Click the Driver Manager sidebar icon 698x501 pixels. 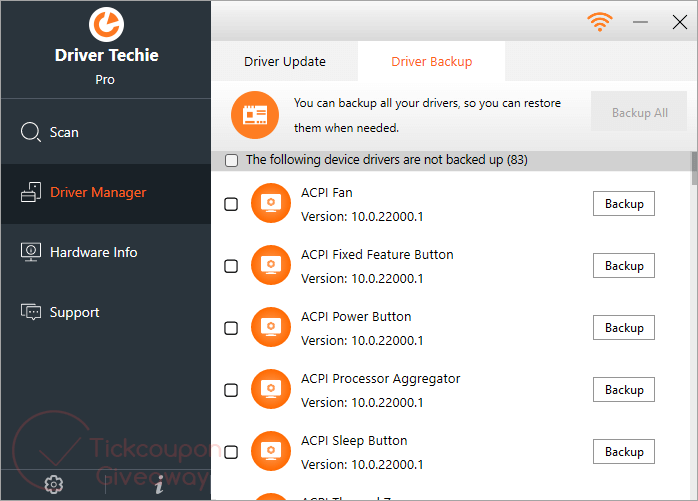[31, 192]
